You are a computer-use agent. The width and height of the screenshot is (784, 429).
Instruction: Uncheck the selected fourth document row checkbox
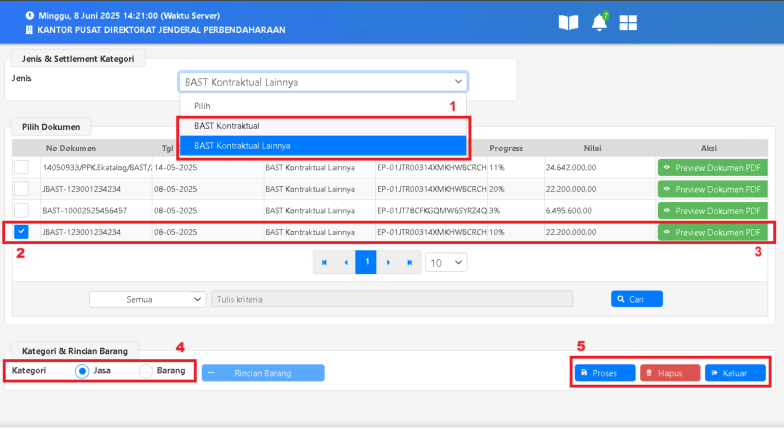tap(22, 232)
